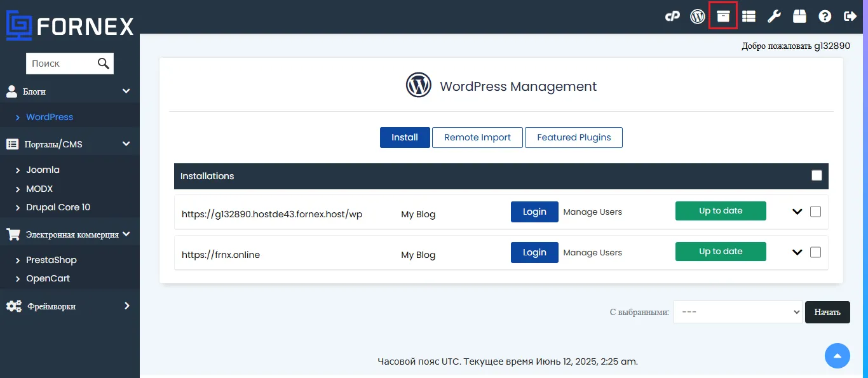Screen dimensions: 868x378
Task: Click the open box icon beside the wrench
Action: pyautogui.click(x=799, y=17)
